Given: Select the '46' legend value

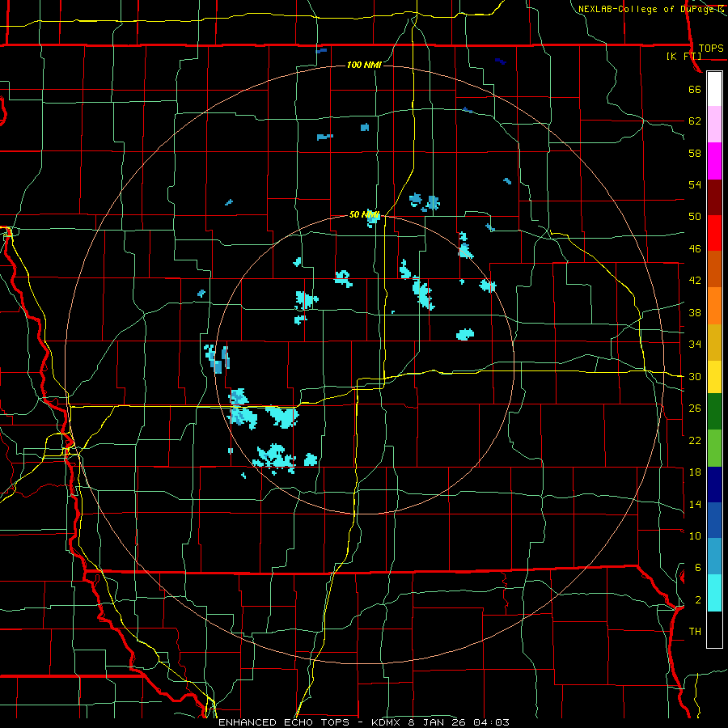Looking at the screenshot, I should [695, 249].
